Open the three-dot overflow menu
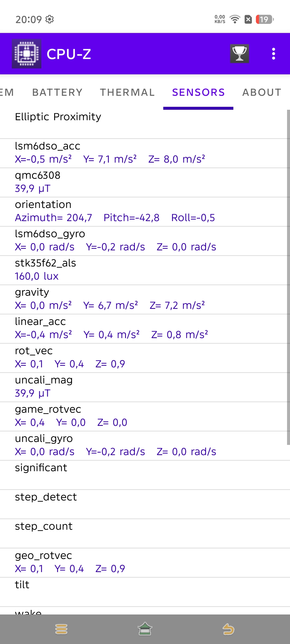290x644 pixels. point(273,54)
